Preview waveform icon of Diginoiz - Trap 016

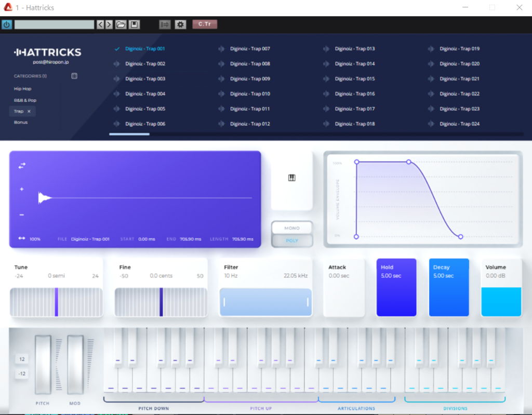click(326, 93)
